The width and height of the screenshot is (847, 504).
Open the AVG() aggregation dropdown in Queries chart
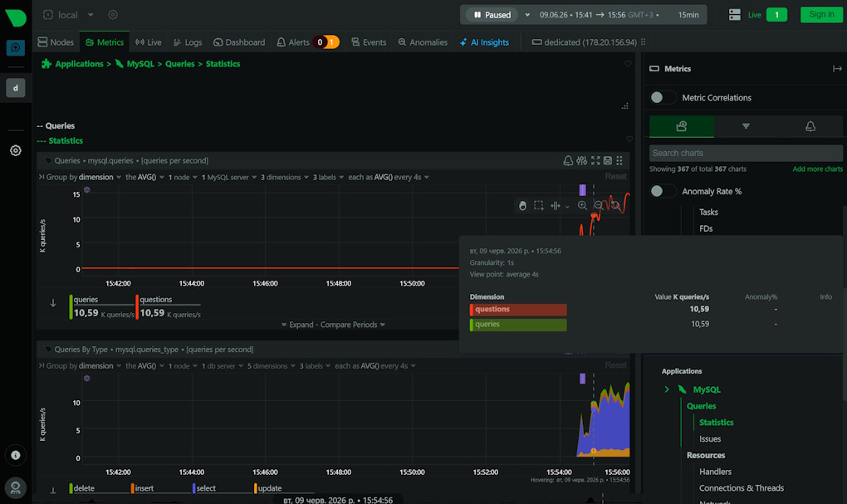(x=144, y=177)
